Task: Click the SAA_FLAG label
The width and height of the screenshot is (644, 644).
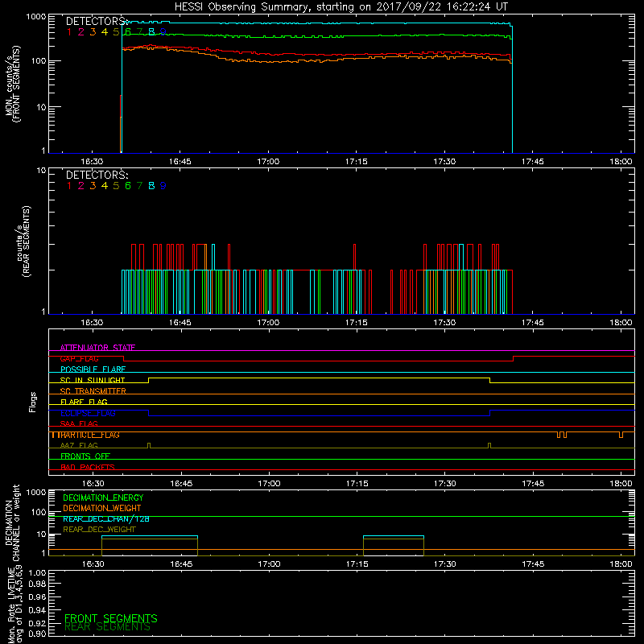Action: pos(79,423)
